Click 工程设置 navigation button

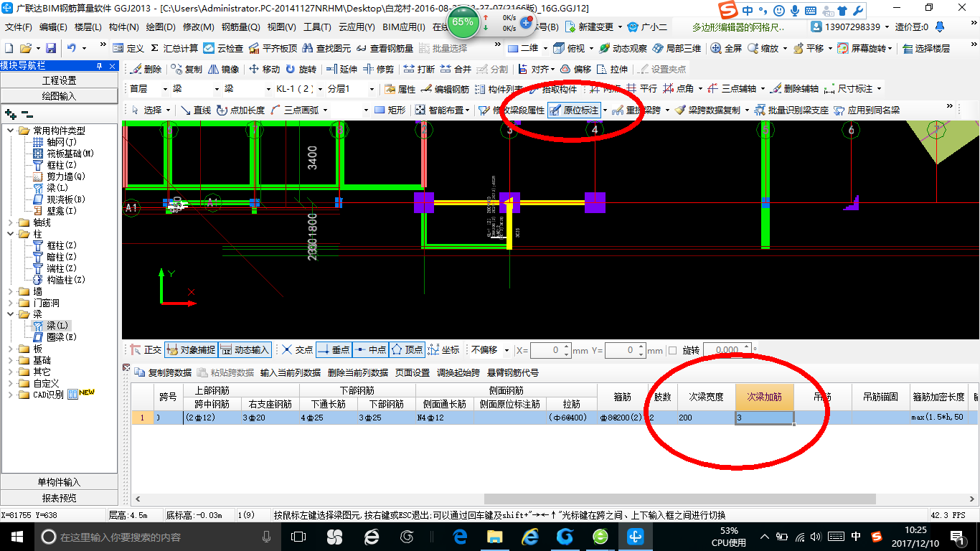[x=59, y=80]
